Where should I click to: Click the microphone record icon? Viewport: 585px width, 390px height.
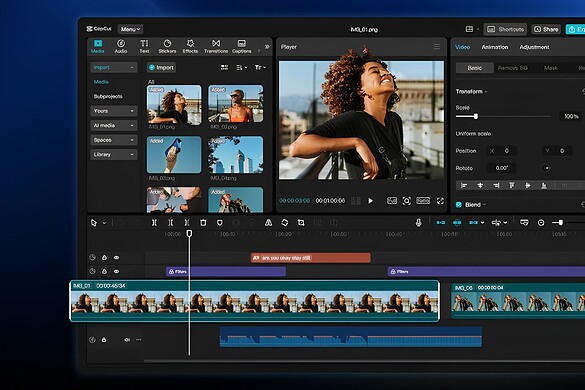419,223
